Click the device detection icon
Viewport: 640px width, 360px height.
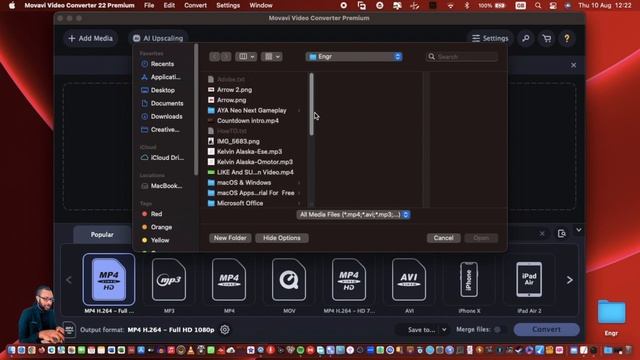[562, 233]
